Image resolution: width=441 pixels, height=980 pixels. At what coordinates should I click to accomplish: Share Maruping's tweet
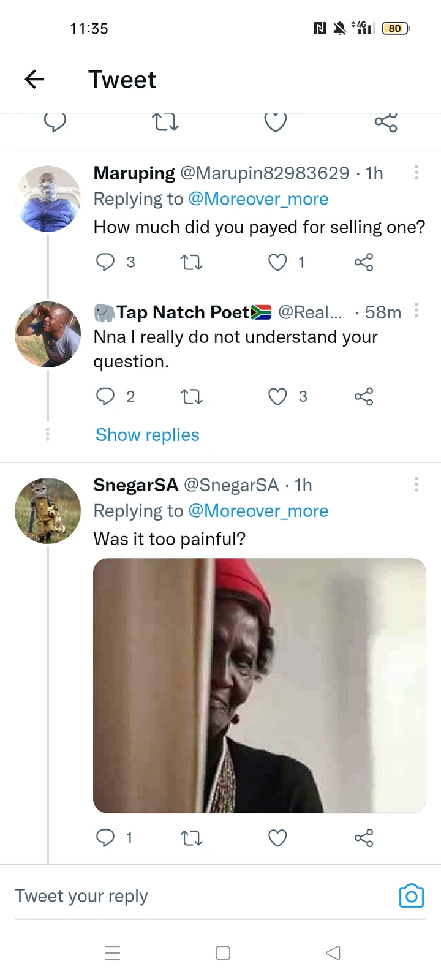point(364,262)
